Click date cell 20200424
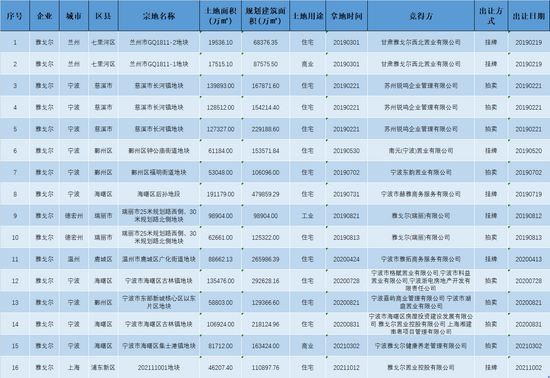Viewport: 550px width, 378px height. click(347, 259)
